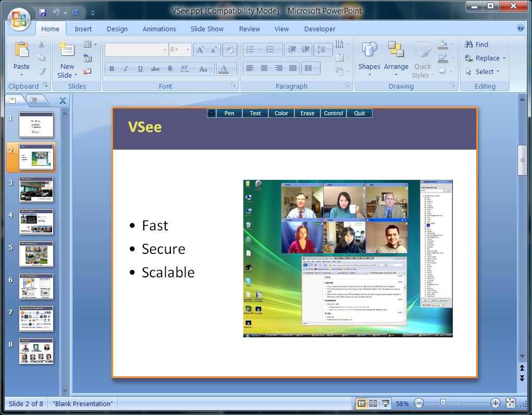This screenshot has height=415, width=532.
Task: Open the Animations ribbon tab
Action: coord(159,29)
